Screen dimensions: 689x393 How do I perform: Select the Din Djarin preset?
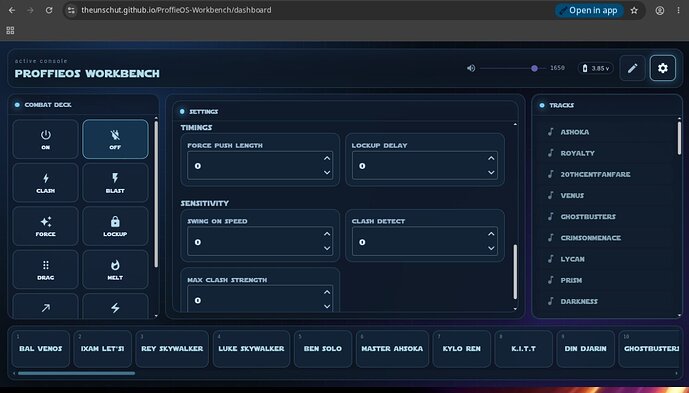[x=585, y=349]
